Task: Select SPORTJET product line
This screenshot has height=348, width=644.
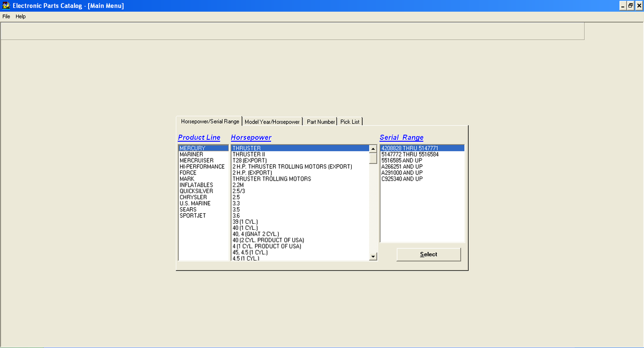Action: (203, 216)
